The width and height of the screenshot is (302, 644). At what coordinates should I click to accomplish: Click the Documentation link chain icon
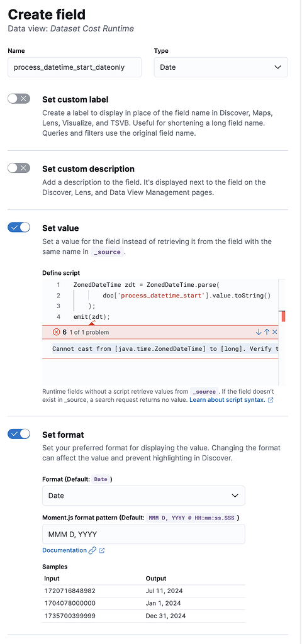[92, 550]
